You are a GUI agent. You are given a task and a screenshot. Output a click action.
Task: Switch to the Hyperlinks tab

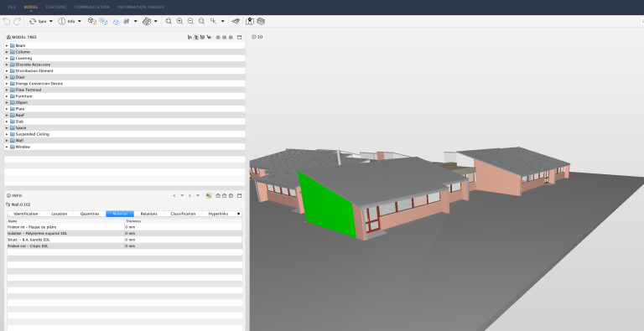tap(218, 214)
